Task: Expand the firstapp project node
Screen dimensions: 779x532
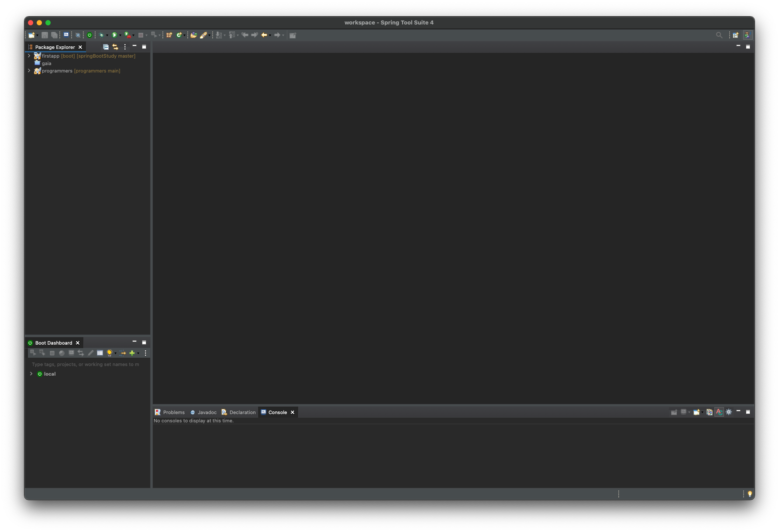Action: 29,56
